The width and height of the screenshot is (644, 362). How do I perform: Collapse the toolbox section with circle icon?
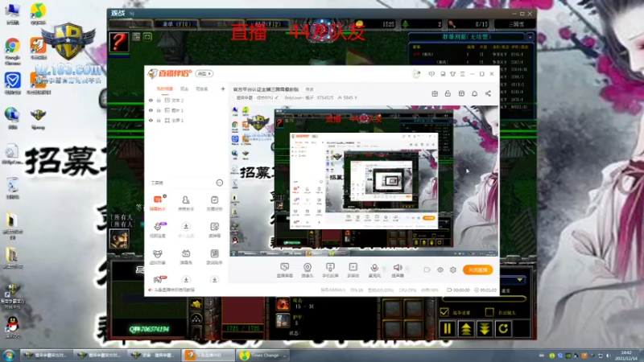coord(220,183)
